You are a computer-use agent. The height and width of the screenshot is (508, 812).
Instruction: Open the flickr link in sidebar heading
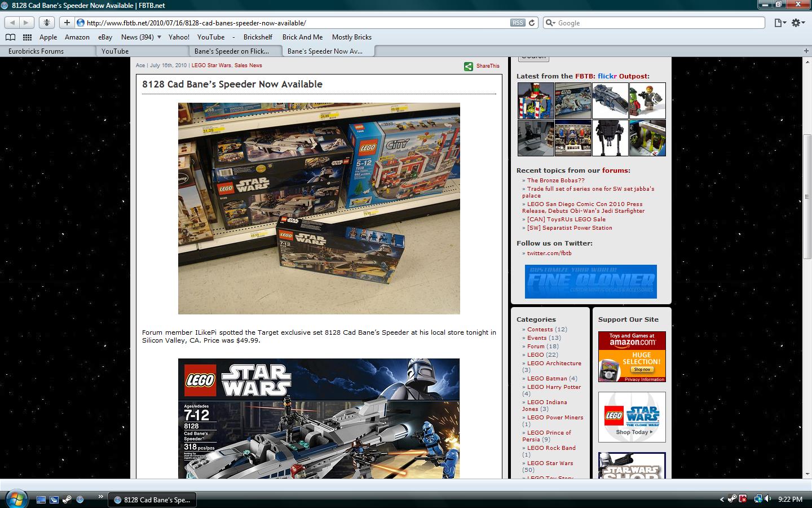(x=607, y=76)
